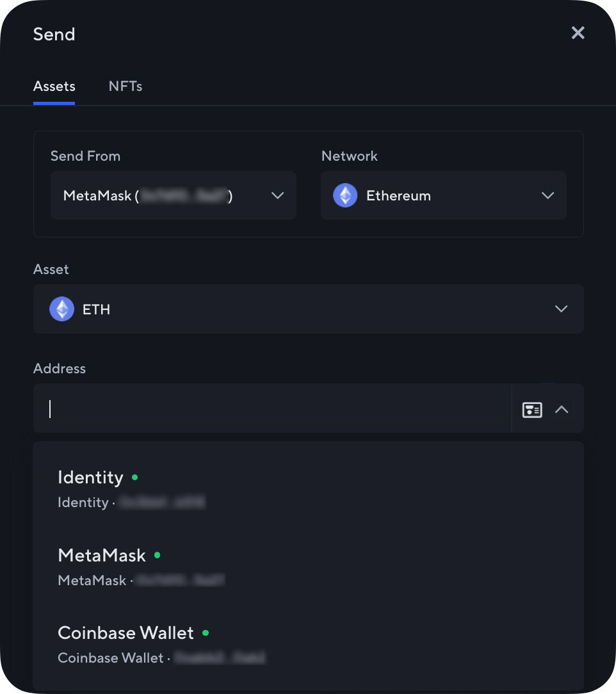
Task: Open the Send From account dropdown
Action: 277,195
